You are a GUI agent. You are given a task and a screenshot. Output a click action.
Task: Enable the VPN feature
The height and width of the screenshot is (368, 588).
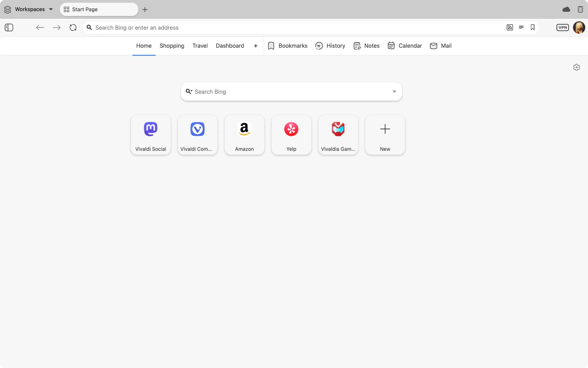point(563,27)
